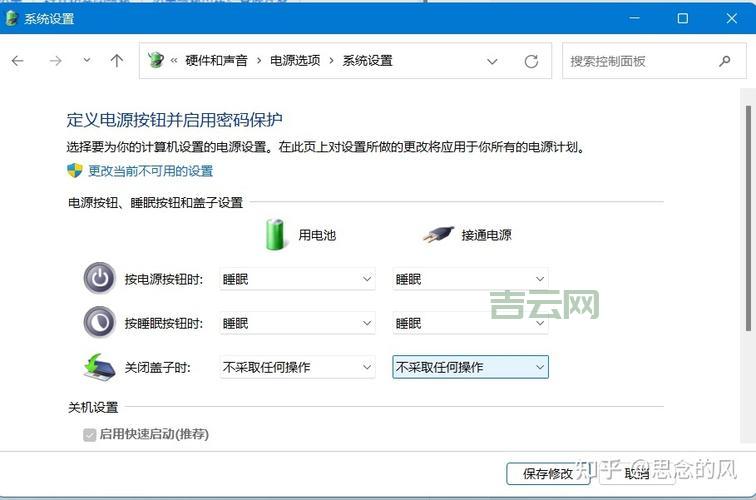Go up one level with up arrow
Viewport: 756px width, 500px height.
click(x=117, y=60)
